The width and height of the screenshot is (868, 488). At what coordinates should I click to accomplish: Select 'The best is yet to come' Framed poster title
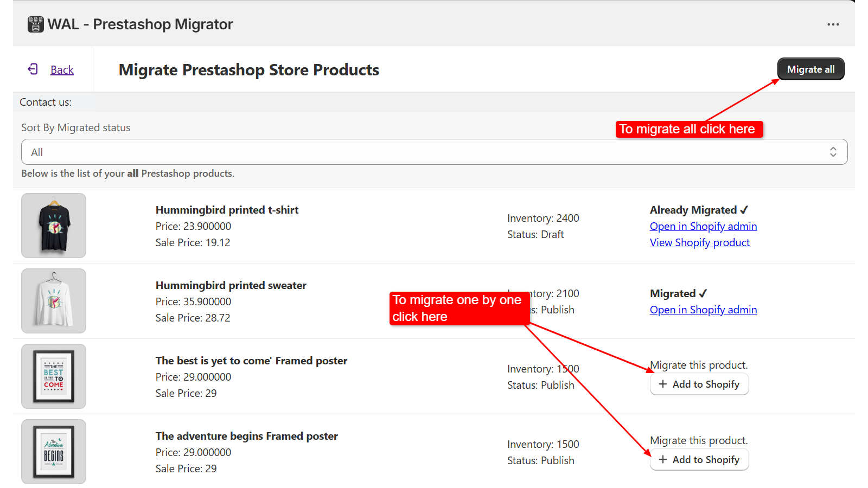tap(251, 361)
